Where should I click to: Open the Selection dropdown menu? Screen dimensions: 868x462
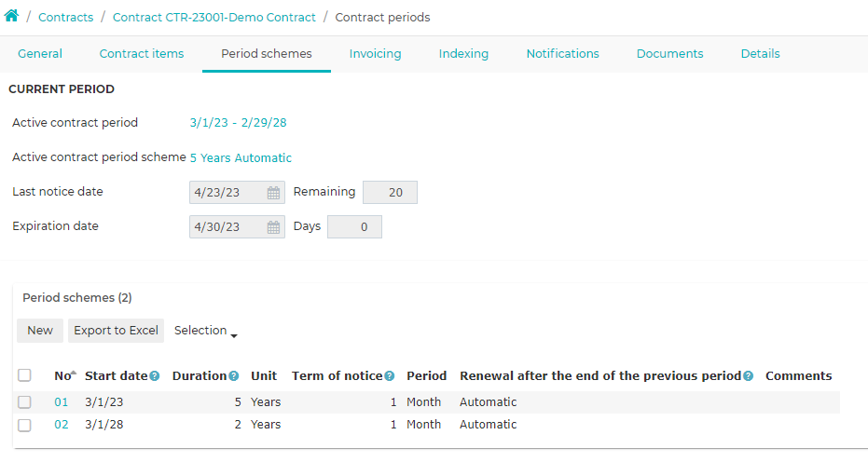pos(205,331)
